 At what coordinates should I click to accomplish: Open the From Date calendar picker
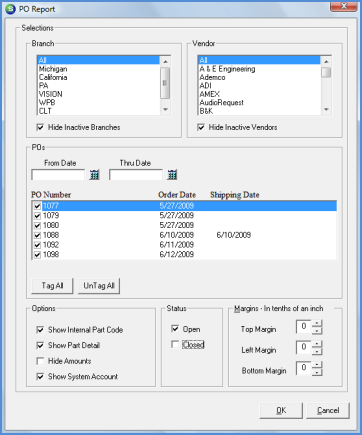click(x=95, y=174)
